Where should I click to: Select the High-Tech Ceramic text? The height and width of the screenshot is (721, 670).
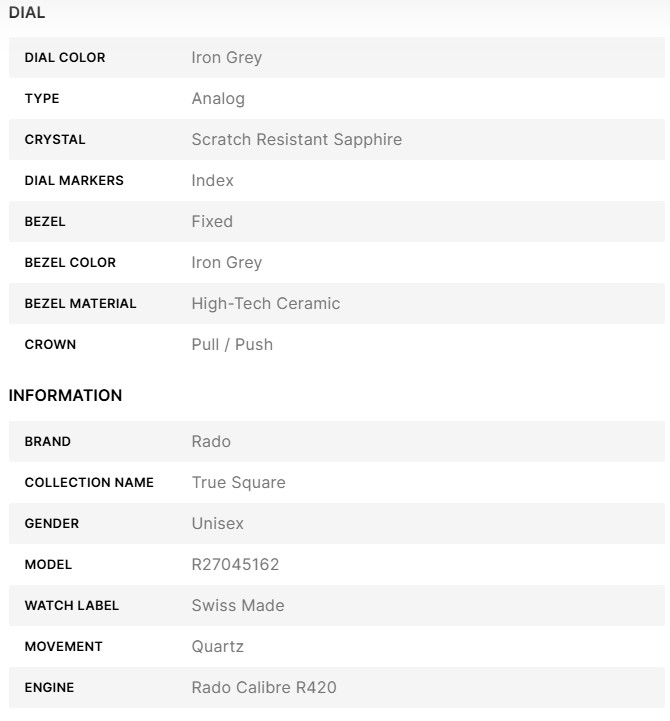265,303
